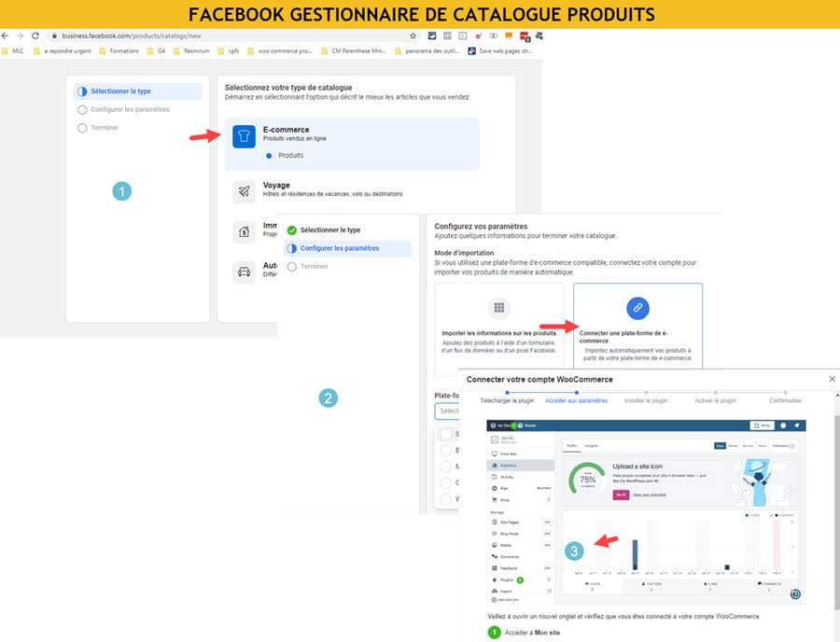Open the 'a repondre urgent' bookmark folder

click(x=63, y=51)
